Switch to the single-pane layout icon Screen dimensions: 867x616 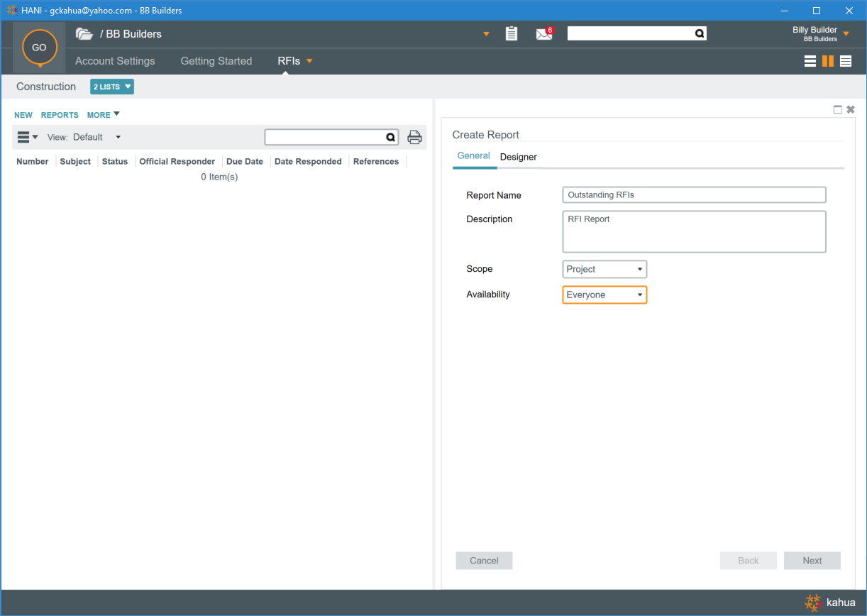[x=810, y=61]
